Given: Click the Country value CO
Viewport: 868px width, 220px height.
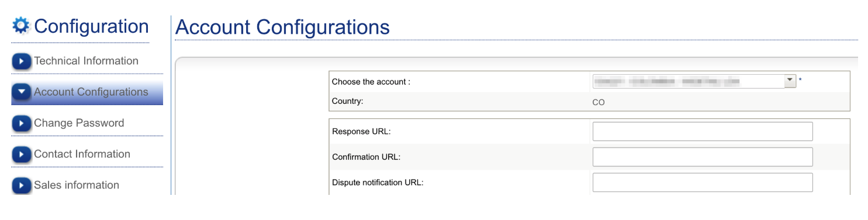Looking at the screenshot, I should click(x=599, y=102).
